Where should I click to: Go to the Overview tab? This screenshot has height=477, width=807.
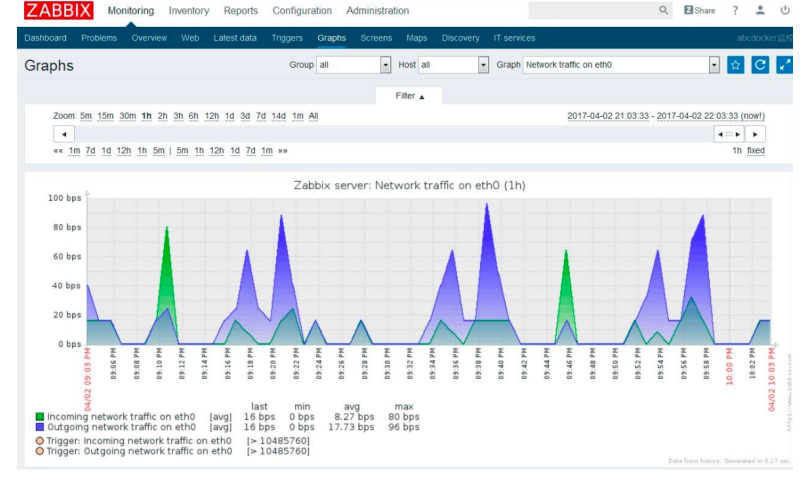(x=149, y=38)
